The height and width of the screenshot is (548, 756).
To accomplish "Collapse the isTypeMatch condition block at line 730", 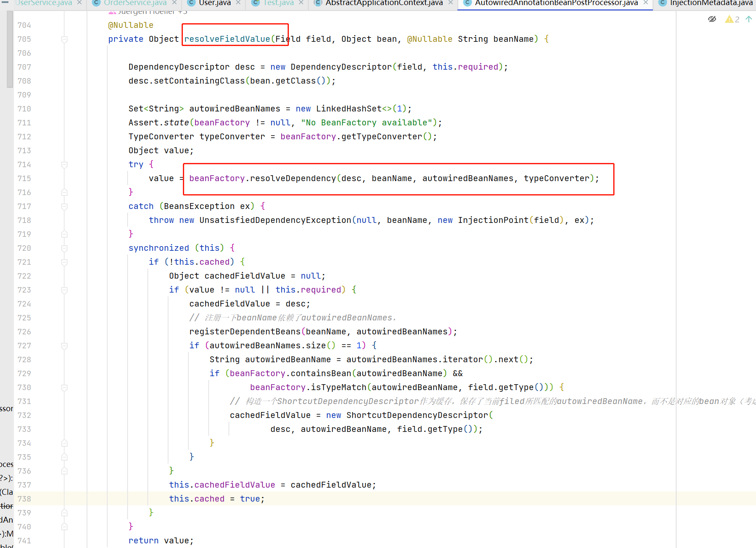I will pyautogui.click(x=65, y=388).
